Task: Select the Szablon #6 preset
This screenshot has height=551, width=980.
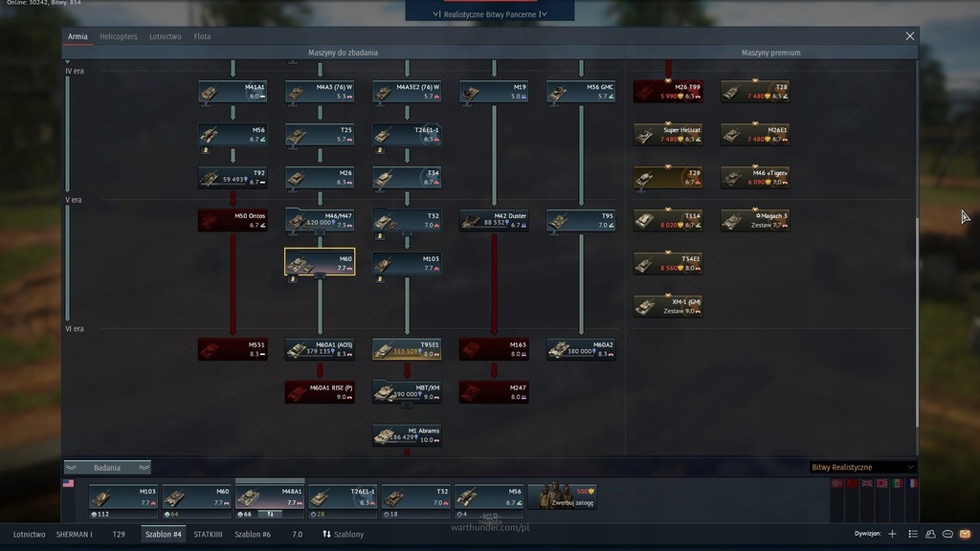Action: 253,534
